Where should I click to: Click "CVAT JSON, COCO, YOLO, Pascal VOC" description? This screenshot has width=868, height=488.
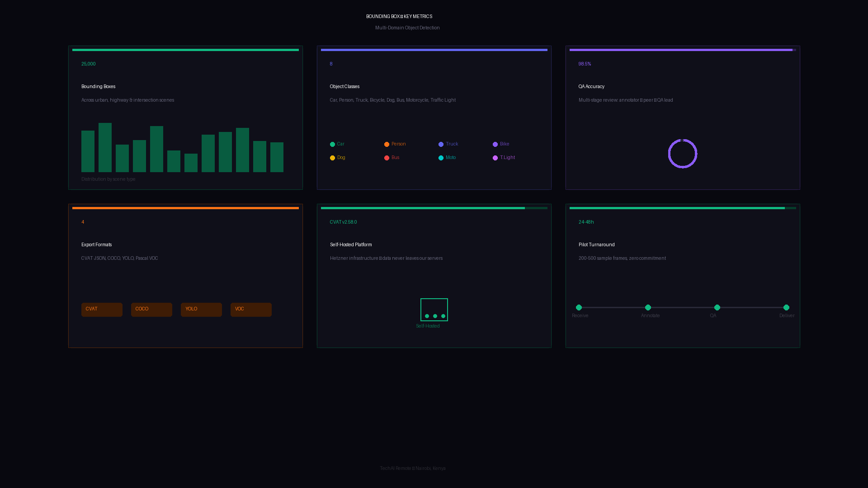119,258
